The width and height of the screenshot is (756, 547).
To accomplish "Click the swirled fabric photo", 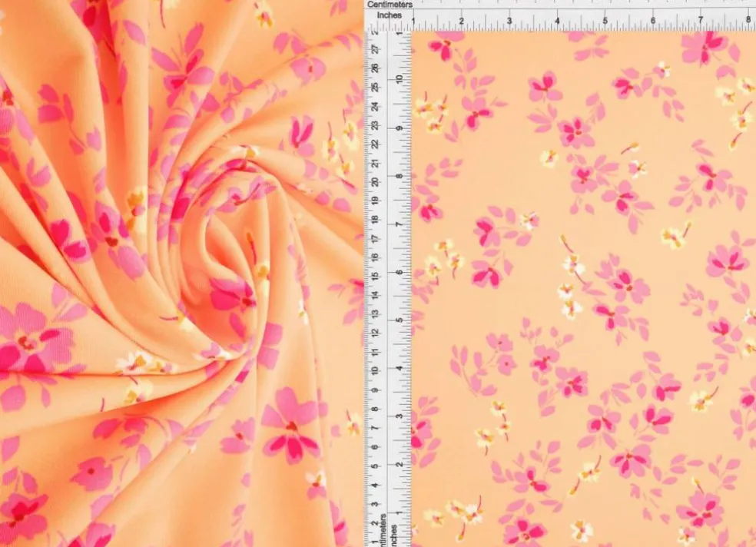I will click(x=181, y=273).
